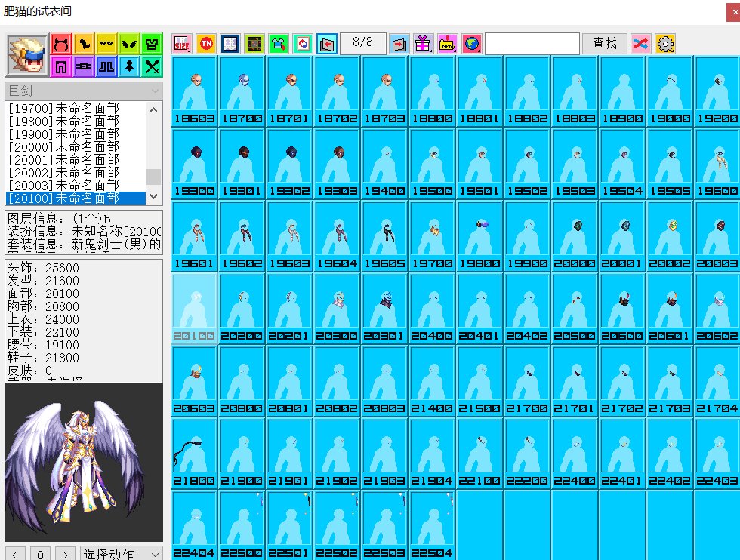Open the settings gear icon
The width and height of the screenshot is (740, 560).
pos(665,44)
